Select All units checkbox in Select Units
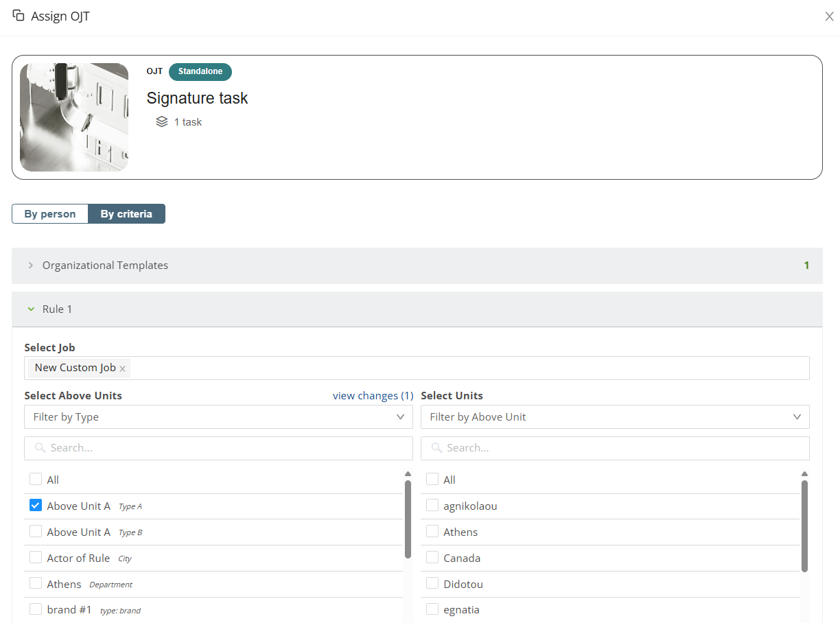Viewport: 840px width, 623px height. point(432,480)
